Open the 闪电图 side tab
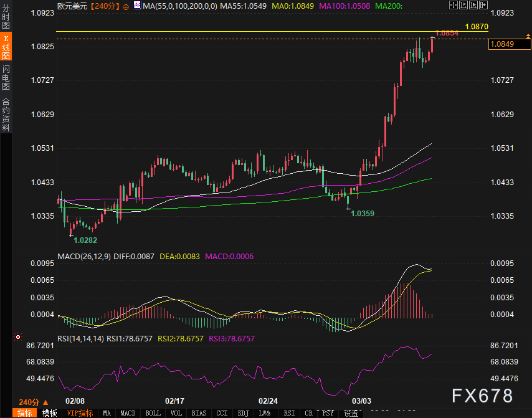The width and height of the screenshot is (532, 418). tap(6, 78)
